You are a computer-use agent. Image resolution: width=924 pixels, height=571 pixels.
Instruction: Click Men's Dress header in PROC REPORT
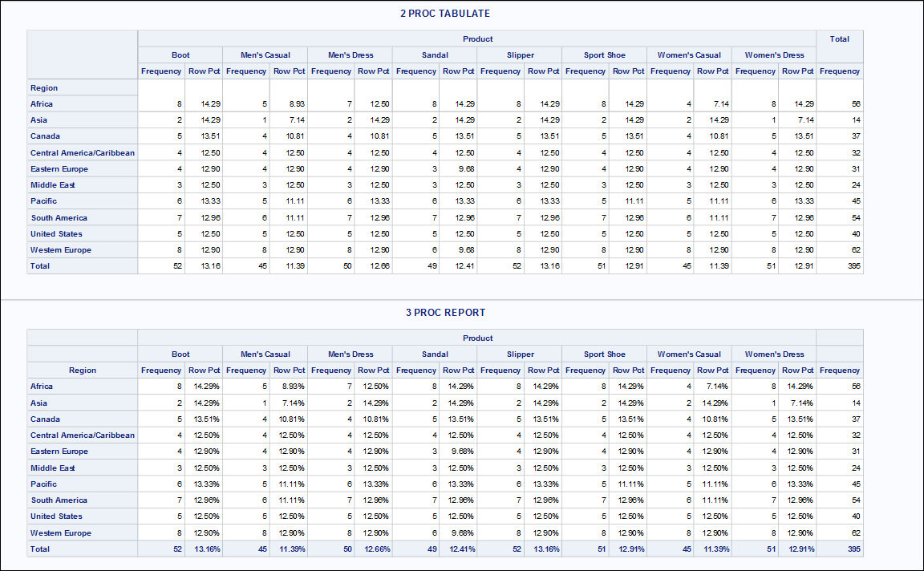[351, 354]
